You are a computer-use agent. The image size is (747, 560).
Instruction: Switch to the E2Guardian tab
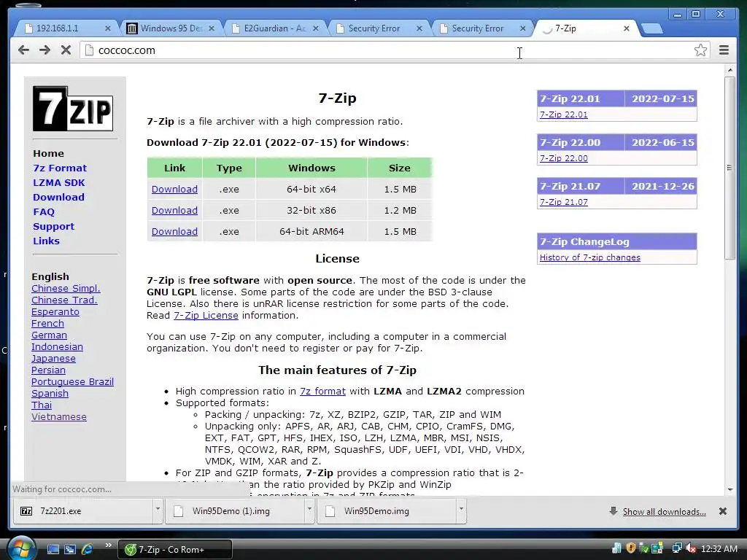274,28
